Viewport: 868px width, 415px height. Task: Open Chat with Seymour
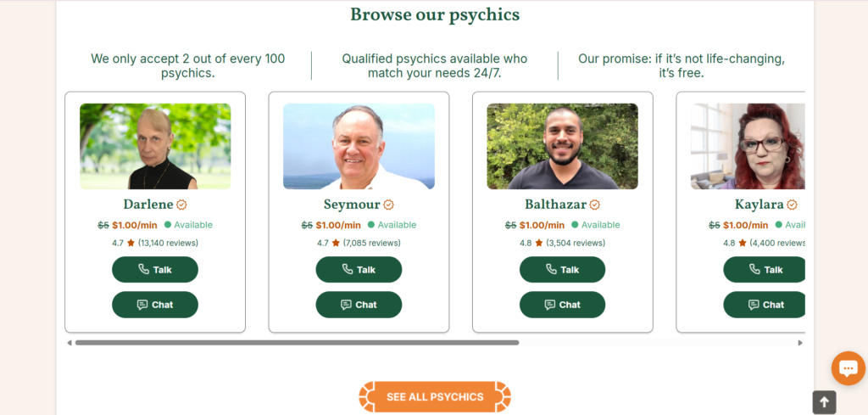point(359,305)
